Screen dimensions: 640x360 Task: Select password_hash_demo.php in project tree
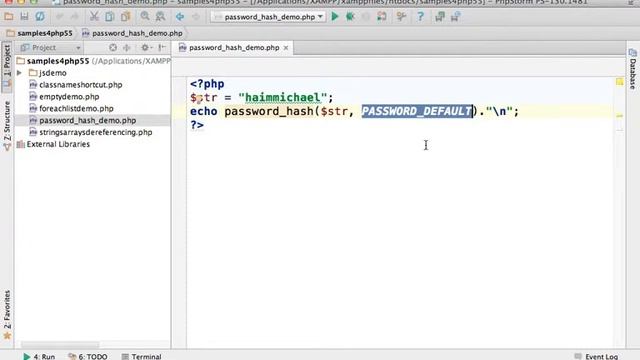[83, 120]
